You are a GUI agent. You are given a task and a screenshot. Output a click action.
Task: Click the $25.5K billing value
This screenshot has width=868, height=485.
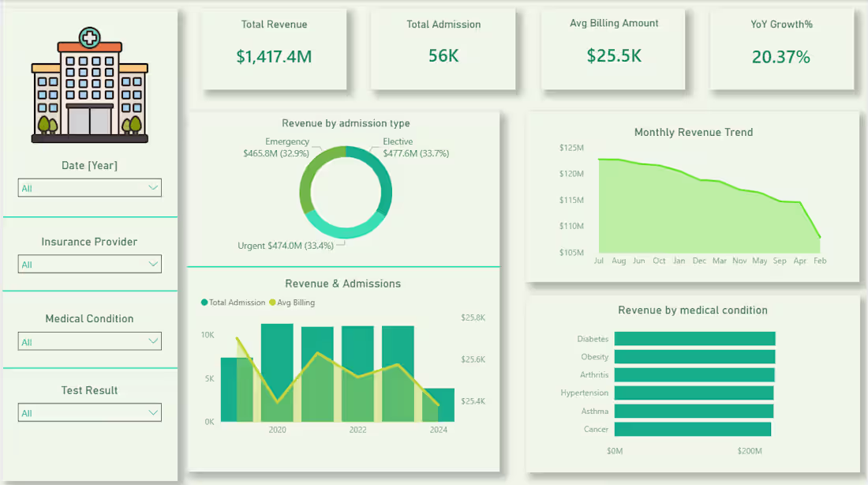pos(614,56)
